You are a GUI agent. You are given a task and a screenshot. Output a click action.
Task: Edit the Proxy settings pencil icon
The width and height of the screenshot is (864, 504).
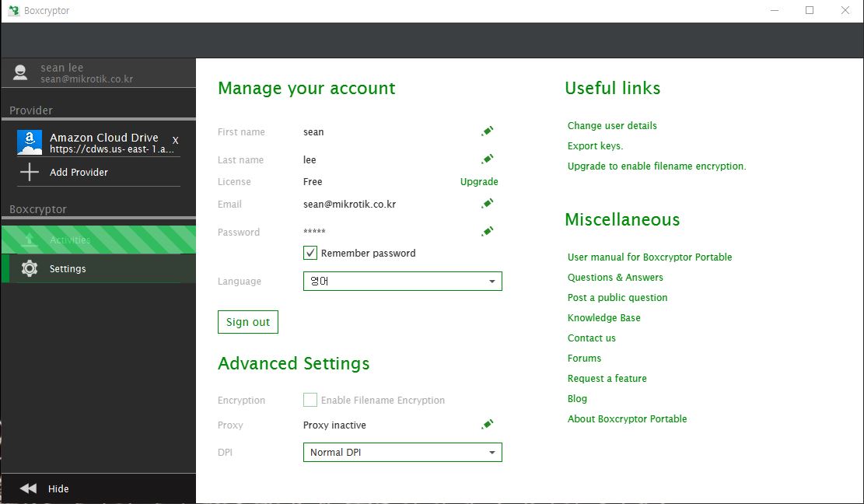(x=487, y=425)
